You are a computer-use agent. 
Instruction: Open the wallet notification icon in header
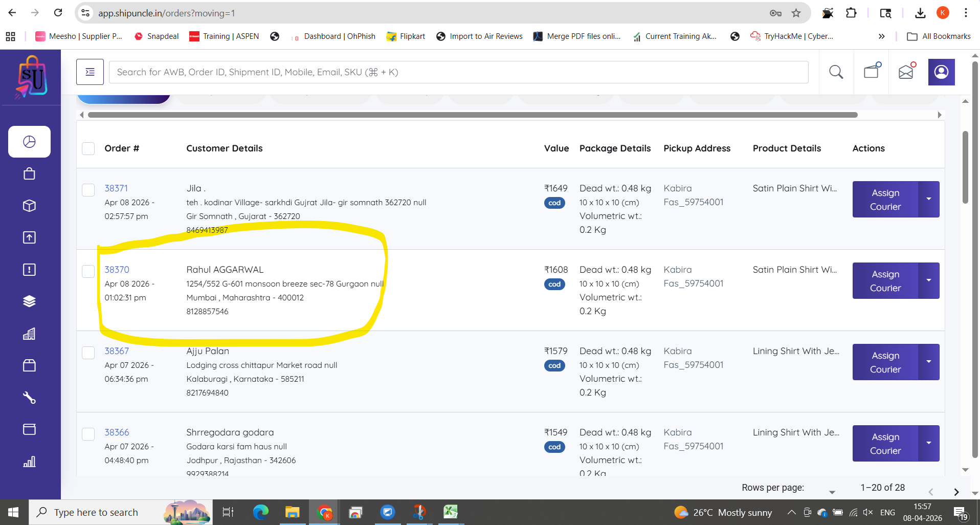(x=872, y=71)
